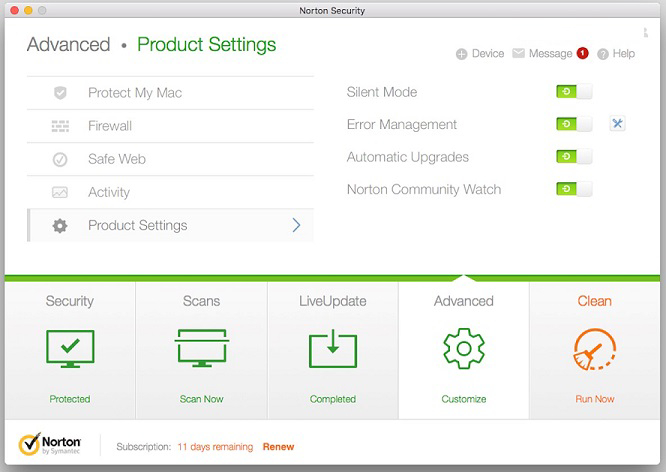Viewport: 666px width, 472px height.
Task: Click the LiveUpdate download arrow icon
Action: [x=333, y=348]
